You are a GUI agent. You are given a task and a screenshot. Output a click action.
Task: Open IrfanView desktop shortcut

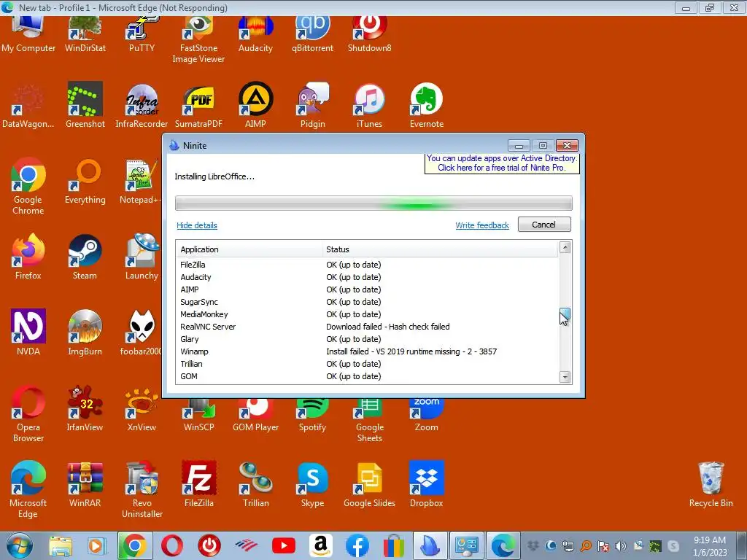(85, 408)
